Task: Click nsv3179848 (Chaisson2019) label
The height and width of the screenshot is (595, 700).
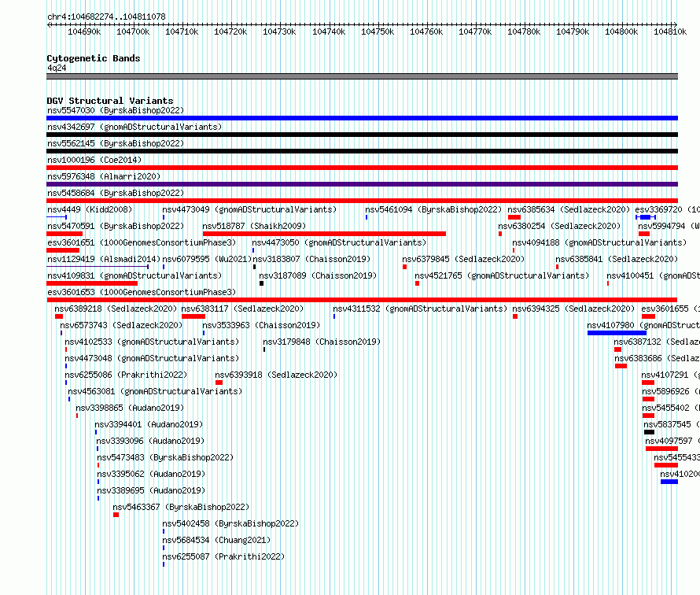Action: [322, 342]
